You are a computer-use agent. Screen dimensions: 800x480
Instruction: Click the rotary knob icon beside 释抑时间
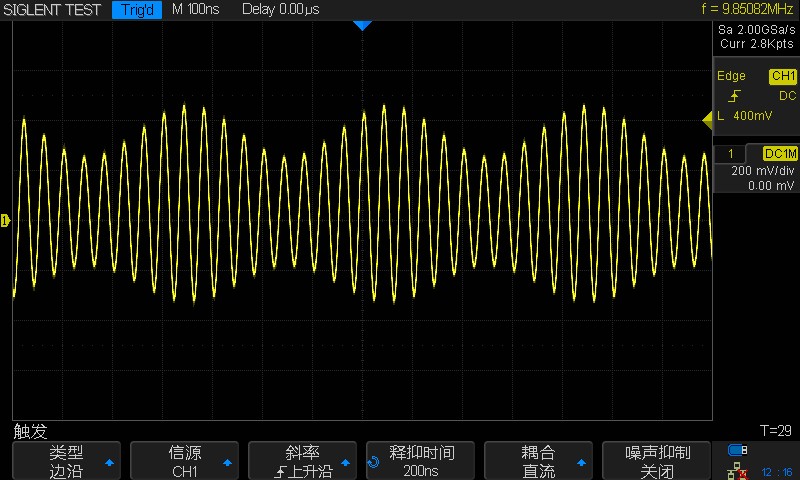click(x=374, y=462)
